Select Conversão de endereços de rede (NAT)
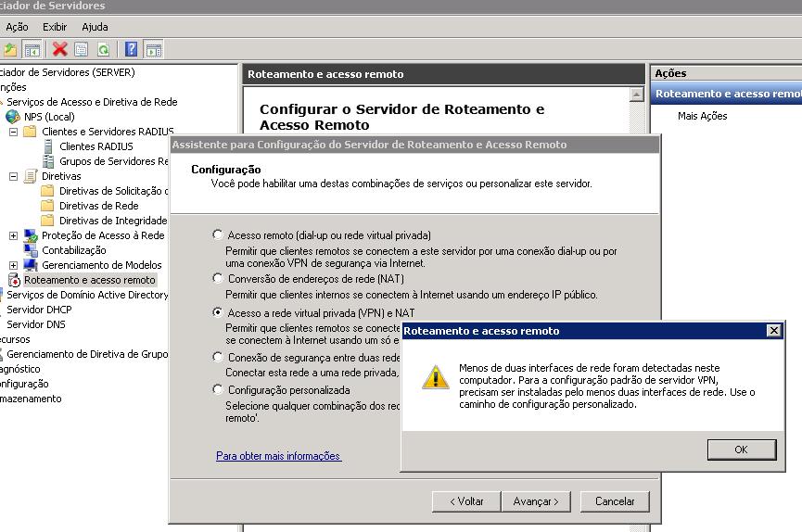Screen dimensions: 802x532 pos(218,278)
